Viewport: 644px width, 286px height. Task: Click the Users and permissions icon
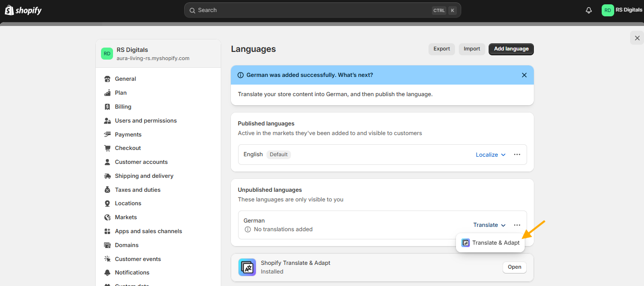click(107, 121)
